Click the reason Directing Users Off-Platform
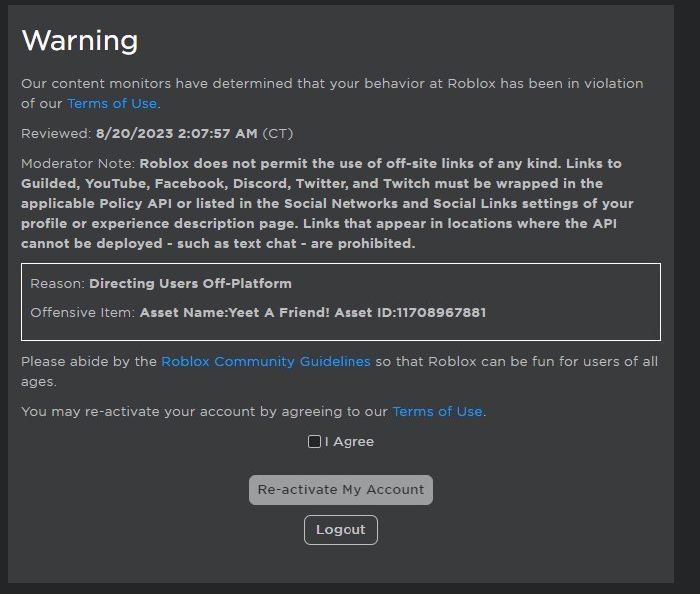The height and width of the screenshot is (594, 700). point(190,283)
